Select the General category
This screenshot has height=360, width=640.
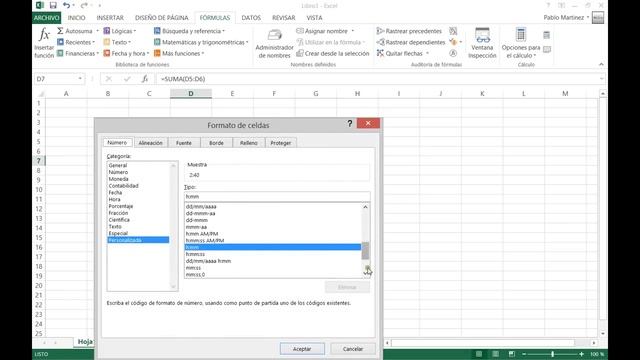[x=118, y=165]
